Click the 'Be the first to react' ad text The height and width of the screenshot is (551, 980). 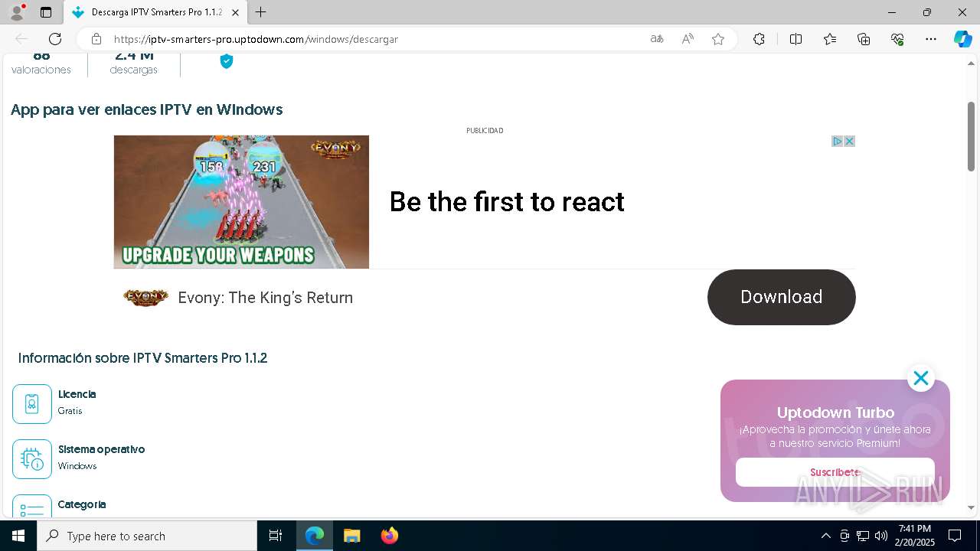point(507,202)
